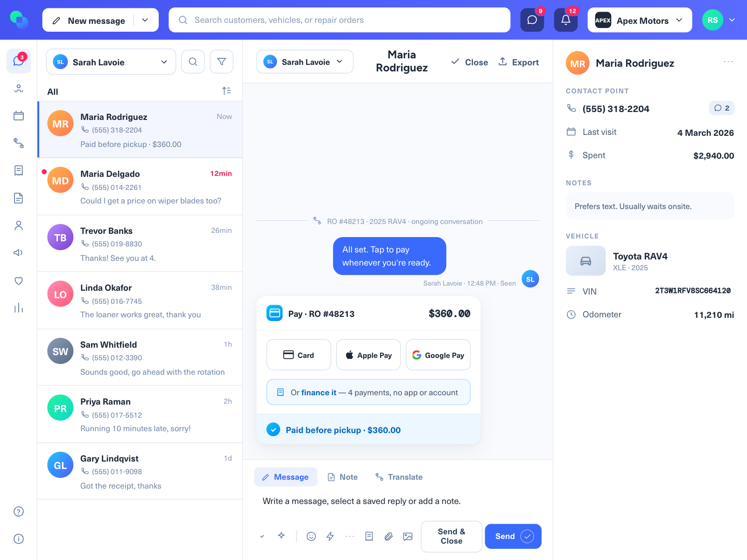Follow the finance it link

[x=319, y=392]
